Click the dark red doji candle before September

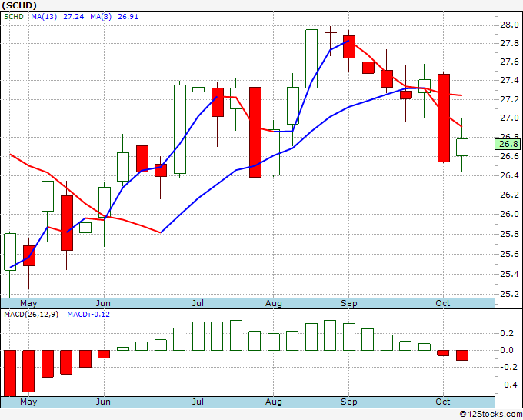(330, 32)
